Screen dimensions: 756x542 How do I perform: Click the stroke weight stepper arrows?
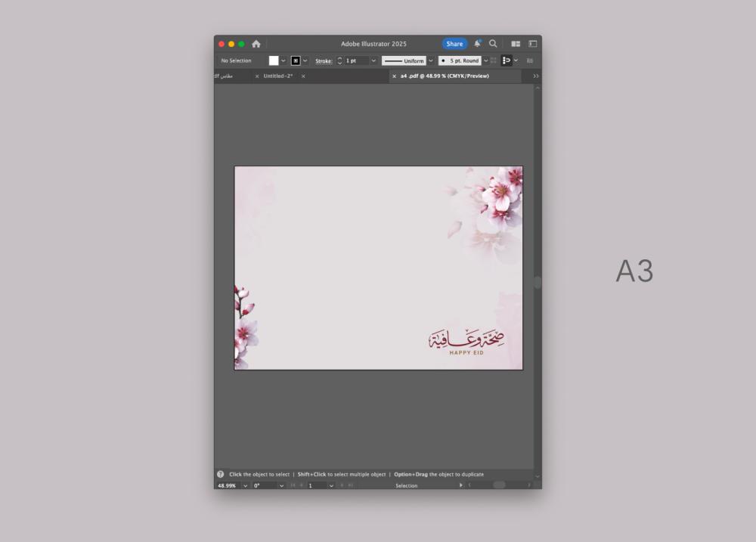pyautogui.click(x=339, y=60)
